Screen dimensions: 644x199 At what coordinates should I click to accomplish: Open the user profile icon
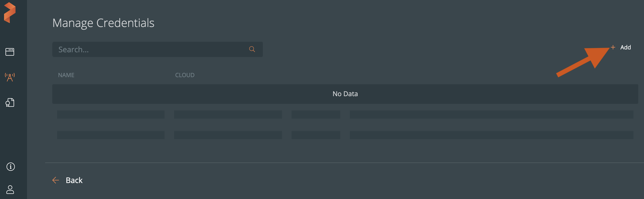(x=10, y=189)
